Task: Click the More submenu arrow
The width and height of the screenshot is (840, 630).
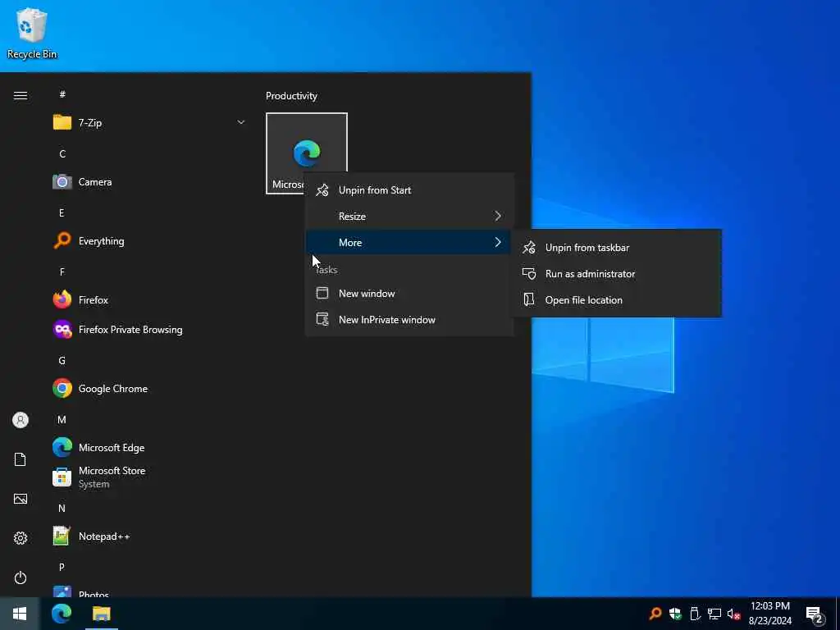Action: coord(498,242)
